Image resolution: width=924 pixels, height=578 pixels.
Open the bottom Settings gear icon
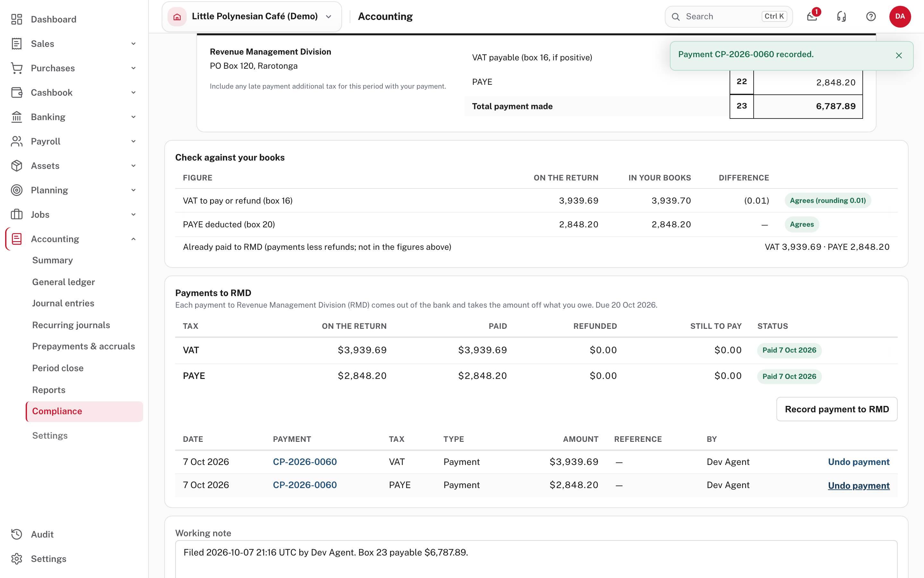(x=16, y=558)
